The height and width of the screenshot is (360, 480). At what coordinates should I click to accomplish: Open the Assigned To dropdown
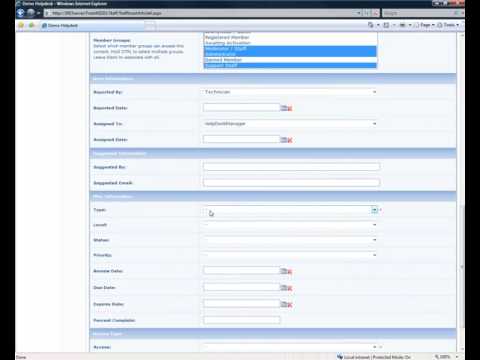tap(289, 124)
